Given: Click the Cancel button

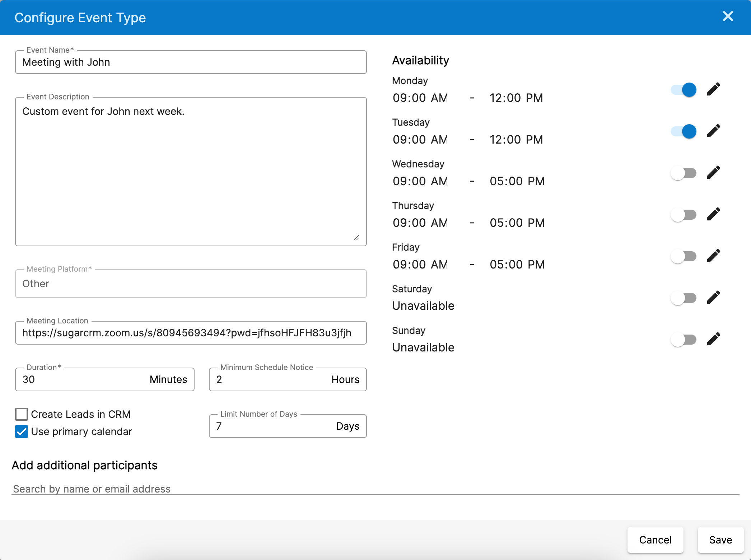Looking at the screenshot, I should coord(655,540).
